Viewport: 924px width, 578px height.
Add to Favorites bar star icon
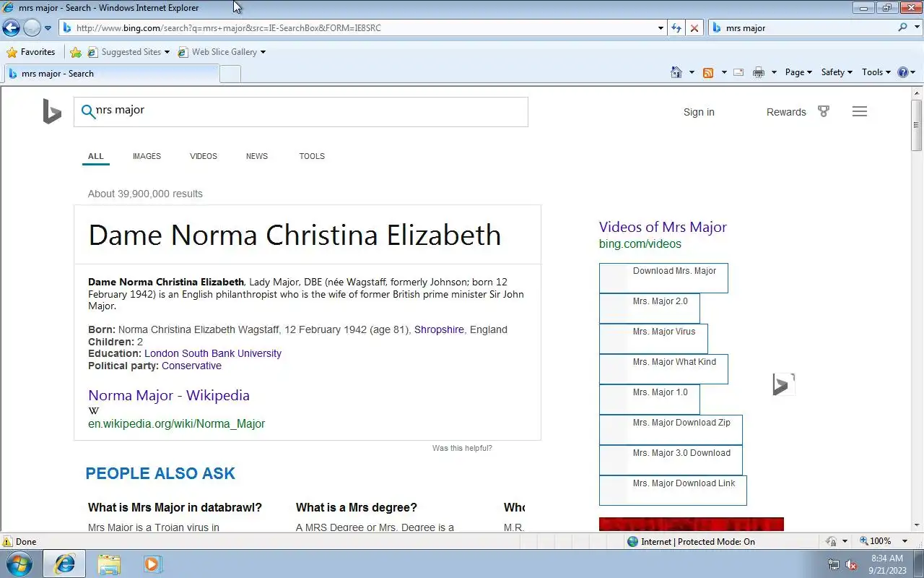(x=76, y=52)
